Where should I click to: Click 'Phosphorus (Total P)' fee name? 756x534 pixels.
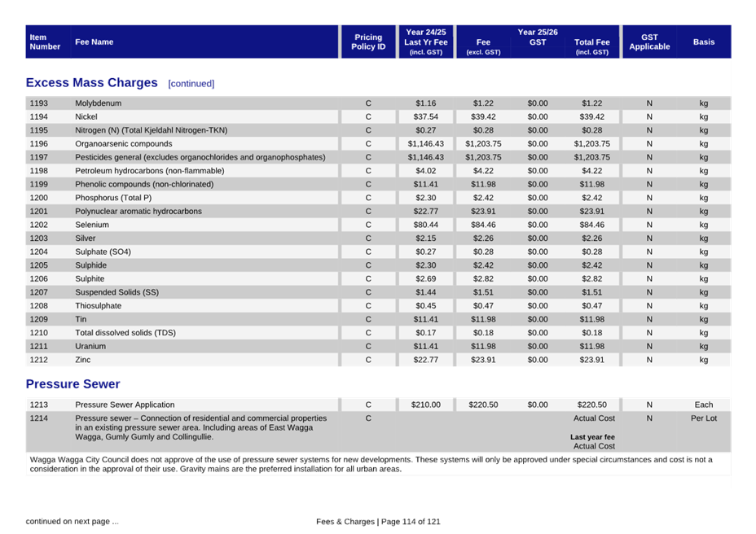[x=113, y=198]
